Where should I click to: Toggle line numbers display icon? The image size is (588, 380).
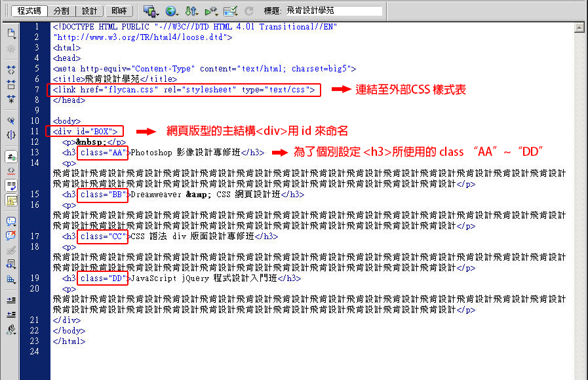point(11,157)
